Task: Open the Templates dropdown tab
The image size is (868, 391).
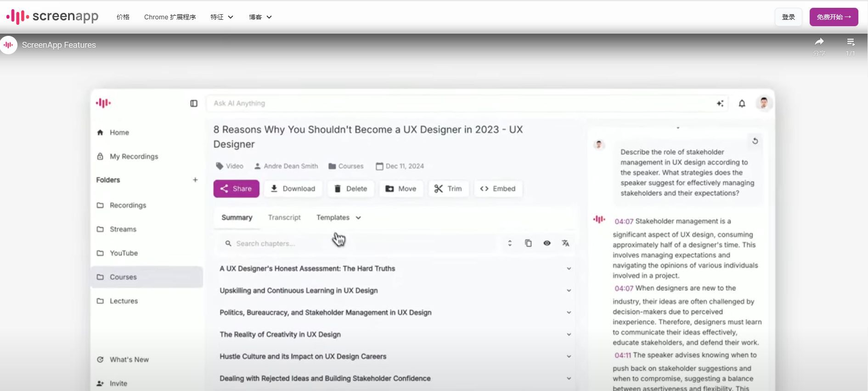Action: [x=338, y=217]
